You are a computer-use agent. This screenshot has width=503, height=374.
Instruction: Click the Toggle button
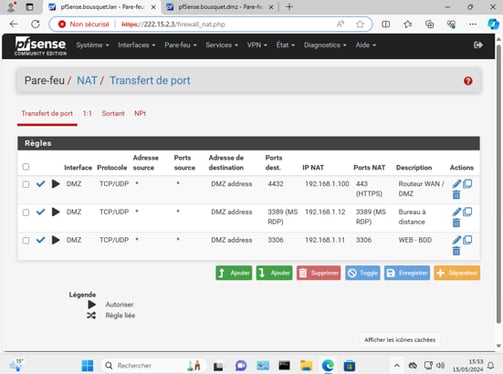(x=363, y=273)
